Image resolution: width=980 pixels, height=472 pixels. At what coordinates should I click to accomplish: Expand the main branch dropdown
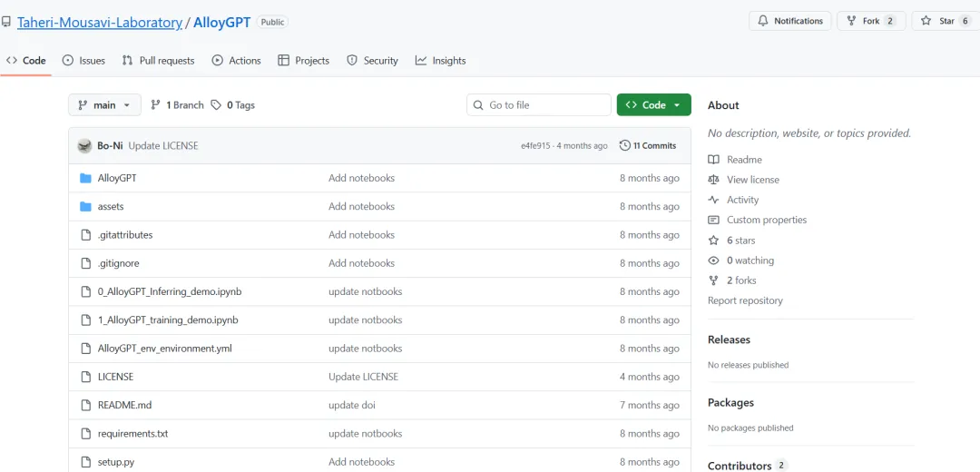104,105
